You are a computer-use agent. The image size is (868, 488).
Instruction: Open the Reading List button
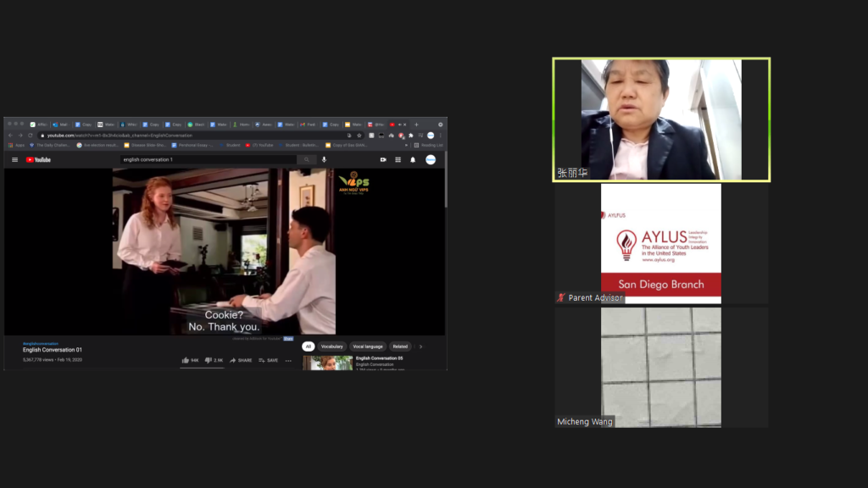tap(428, 146)
